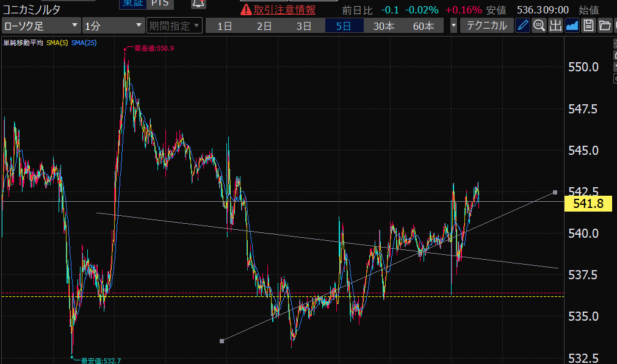Expand the 期間指定 dropdown
Viewport: 617px width, 364px height.
click(x=174, y=26)
